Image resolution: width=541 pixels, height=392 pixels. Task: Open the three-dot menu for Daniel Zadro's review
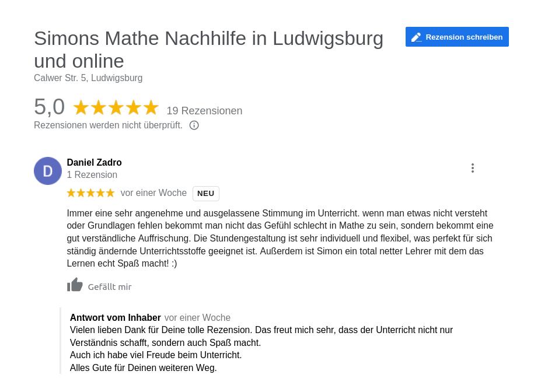click(473, 168)
